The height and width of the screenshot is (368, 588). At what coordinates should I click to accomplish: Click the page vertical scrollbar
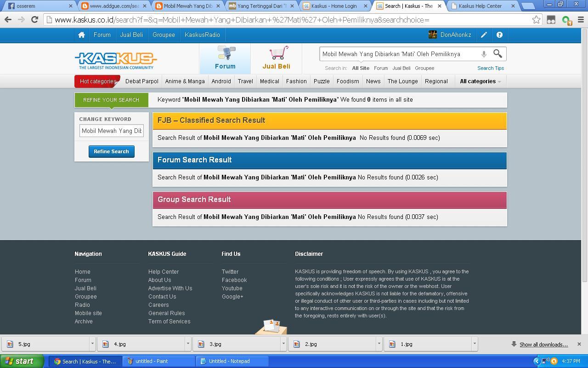point(584,156)
